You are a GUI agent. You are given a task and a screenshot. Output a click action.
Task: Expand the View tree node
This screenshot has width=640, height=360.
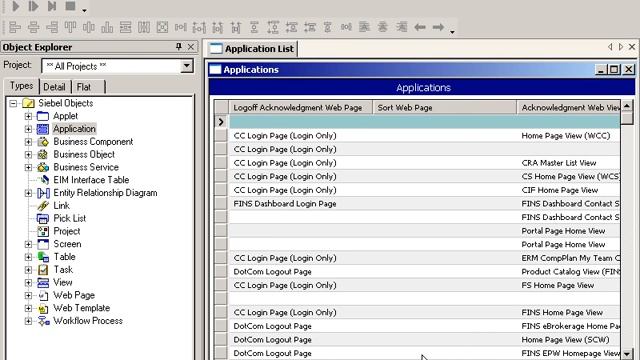[x=28, y=282]
